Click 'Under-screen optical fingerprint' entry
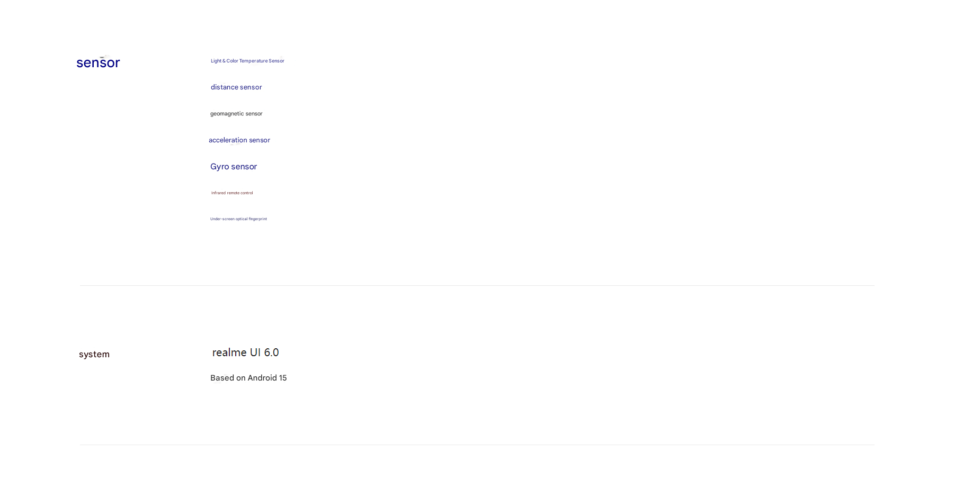 (238, 219)
